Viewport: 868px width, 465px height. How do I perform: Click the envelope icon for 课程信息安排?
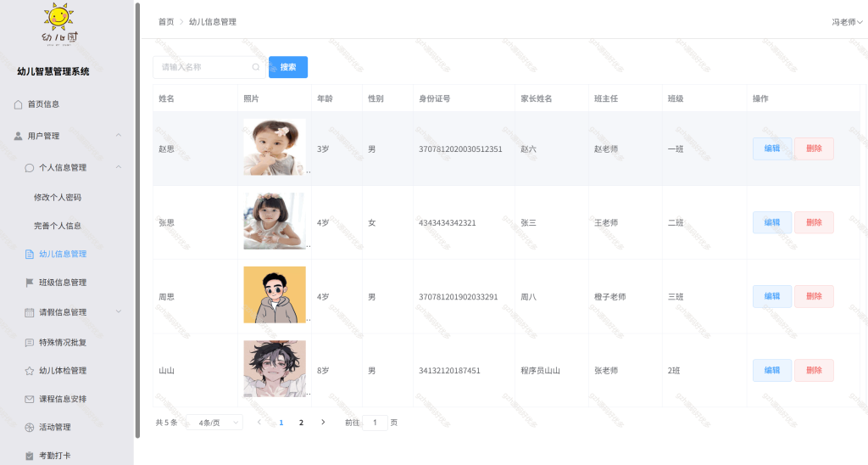(x=30, y=399)
